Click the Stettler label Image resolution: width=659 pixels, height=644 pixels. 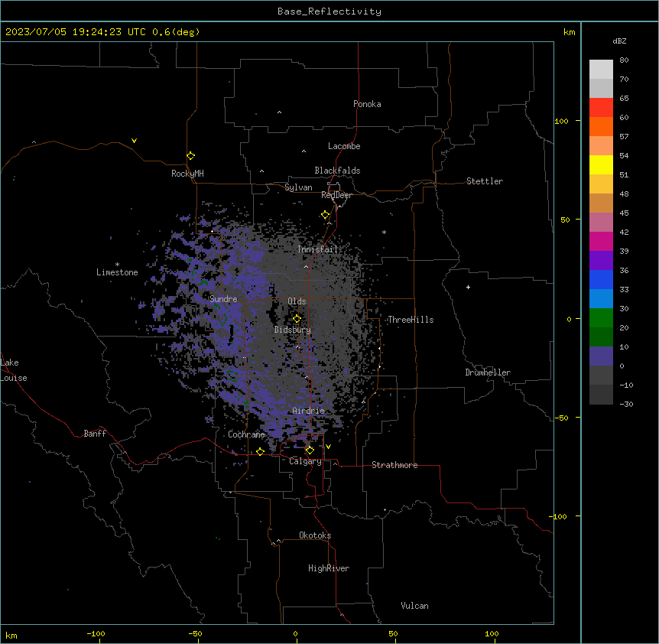[485, 181]
